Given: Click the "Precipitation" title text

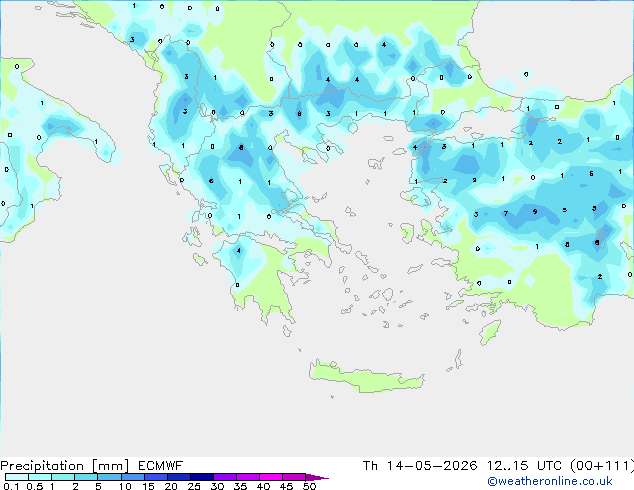Looking at the screenshot, I should click(x=42, y=466).
